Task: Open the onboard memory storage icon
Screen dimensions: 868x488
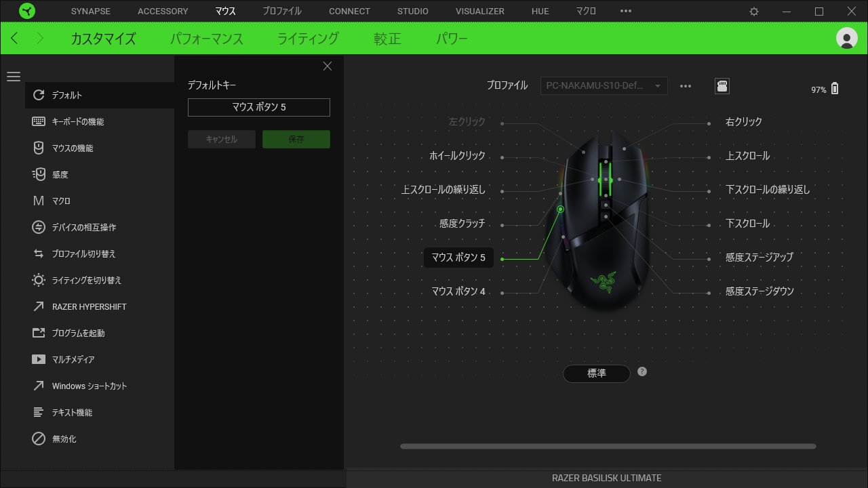Action: pos(722,86)
